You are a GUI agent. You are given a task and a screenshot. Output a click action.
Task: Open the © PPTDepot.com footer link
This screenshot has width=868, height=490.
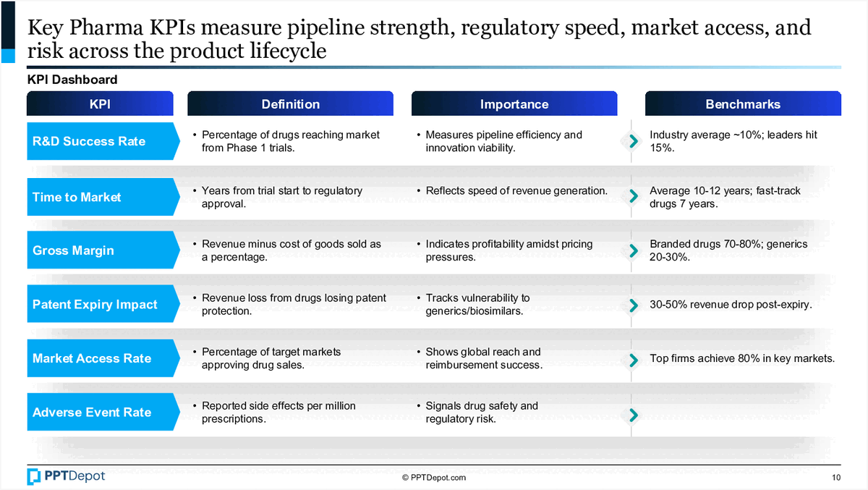434,478
